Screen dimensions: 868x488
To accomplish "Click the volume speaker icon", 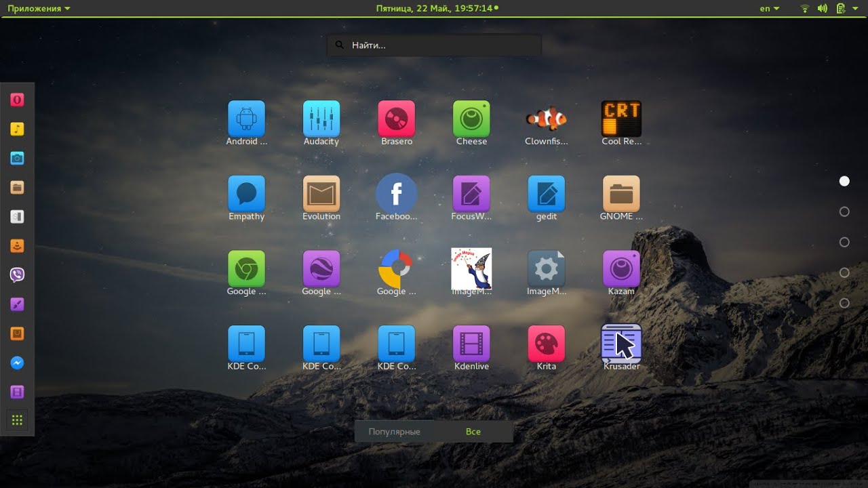I will pyautogui.click(x=823, y=8).
